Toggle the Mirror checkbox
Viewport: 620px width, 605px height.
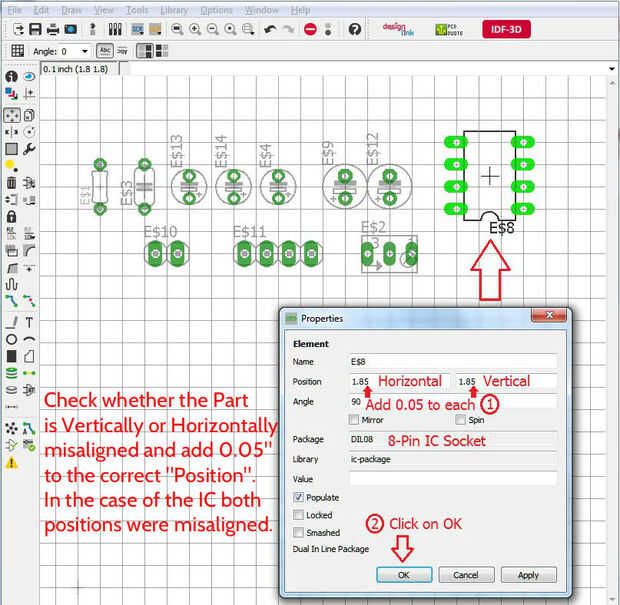click(x=354, y=420)
